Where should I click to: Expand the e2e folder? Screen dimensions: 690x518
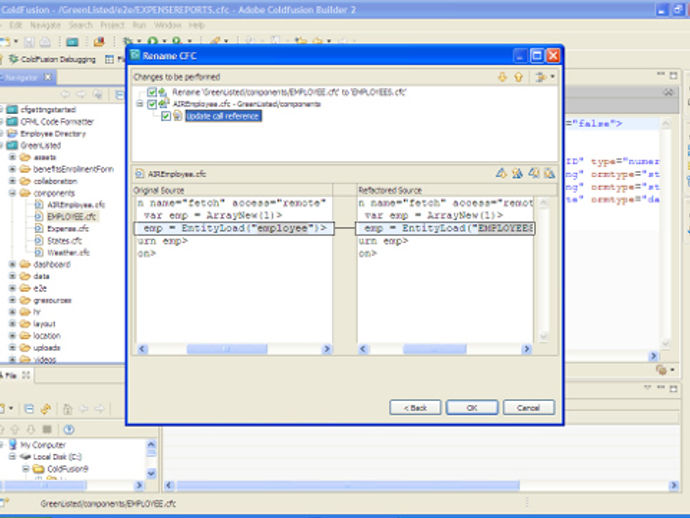[12, 288]
